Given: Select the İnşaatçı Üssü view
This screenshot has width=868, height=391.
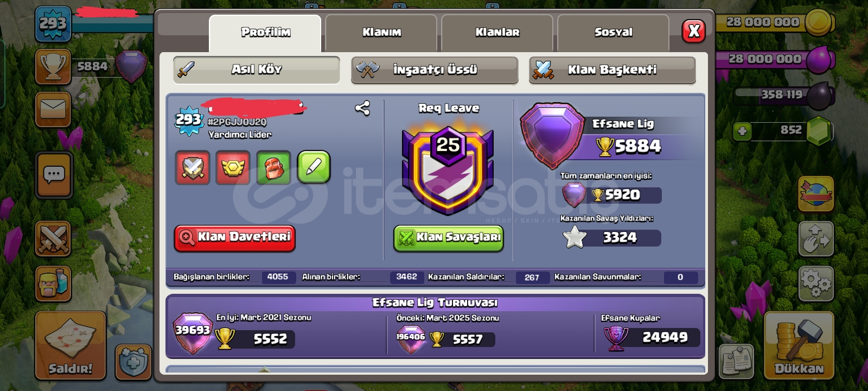Looking at the screenshot, I should click(435, 70).
